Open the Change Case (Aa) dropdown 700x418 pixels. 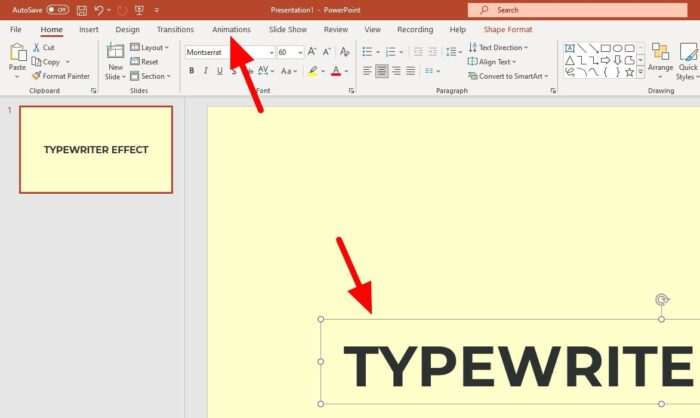pos(289,71)
